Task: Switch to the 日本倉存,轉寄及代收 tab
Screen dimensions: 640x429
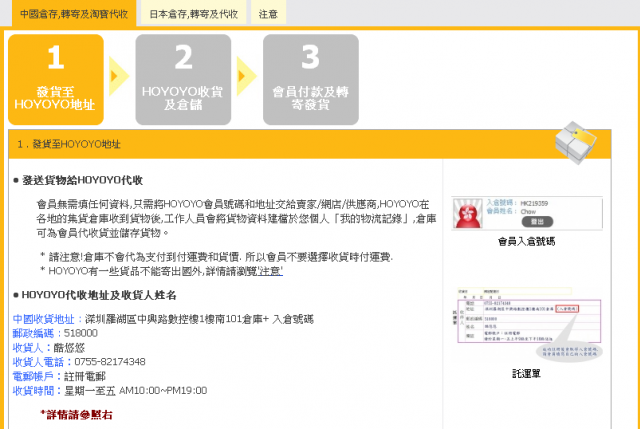Action: (193, 13)
